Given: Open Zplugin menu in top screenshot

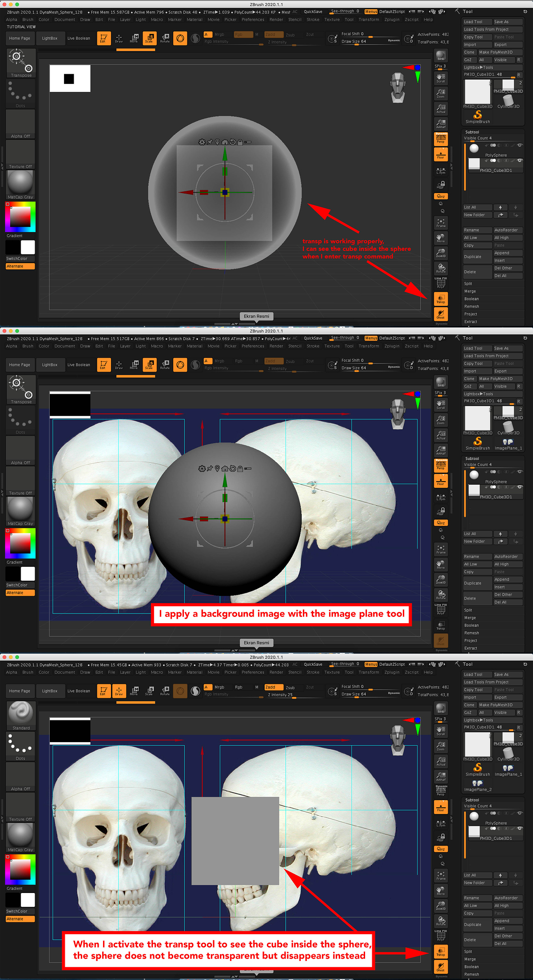Looking at the screenshot, I should click(392, 20).
